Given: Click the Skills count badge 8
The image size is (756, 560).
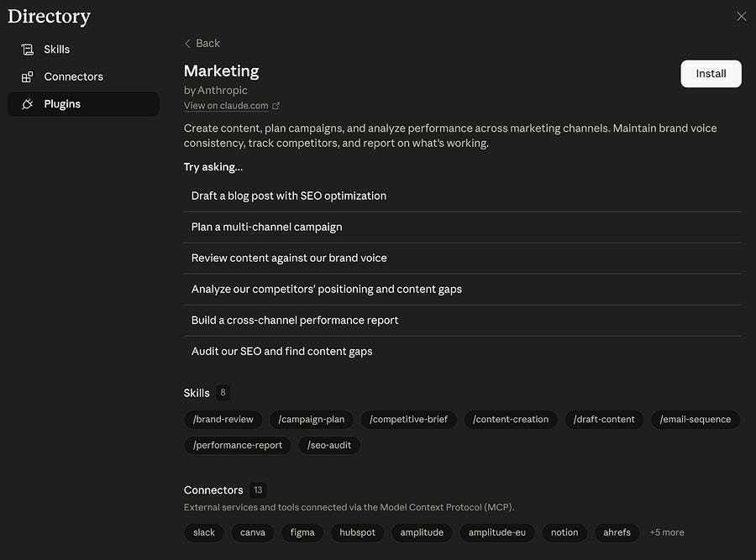Looking at the screenshot, I should point(223,393).
